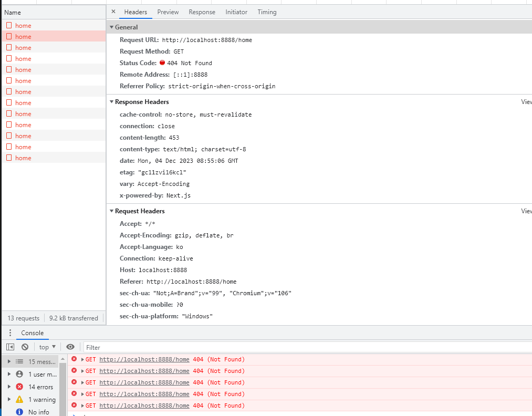Select the first 'home' request in the list

pyautogui.click(x=54, y=25)
